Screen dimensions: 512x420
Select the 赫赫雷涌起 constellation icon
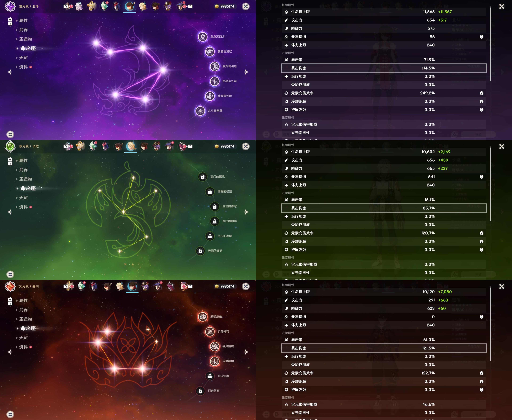pyautogui.click(x=210, y=51)
